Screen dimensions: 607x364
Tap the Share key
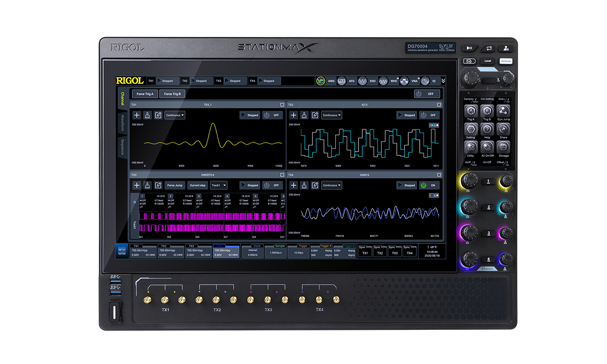(x=504, y=129)
